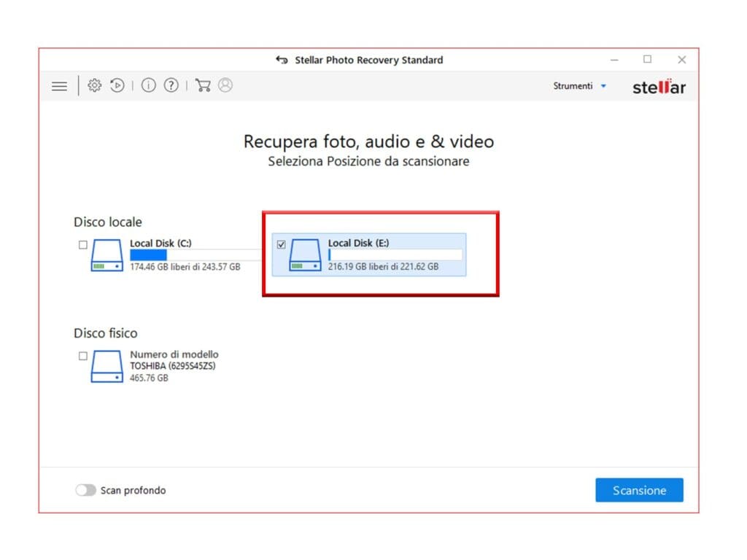The height and width of the screenshot is (560, 747).
Task: Click Local Disk (E:) usage bar
Action: point(395,255)
